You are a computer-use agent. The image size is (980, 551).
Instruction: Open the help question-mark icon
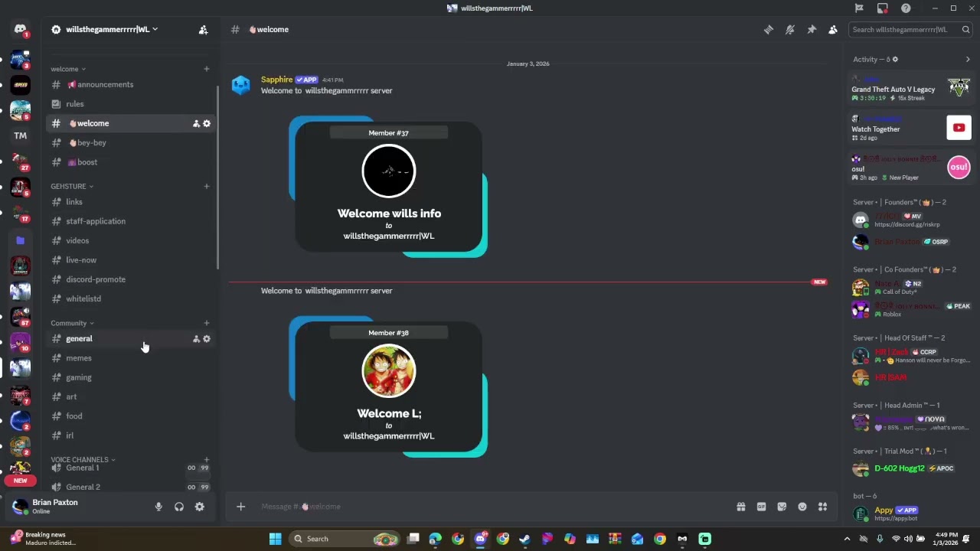coord(906,8)
